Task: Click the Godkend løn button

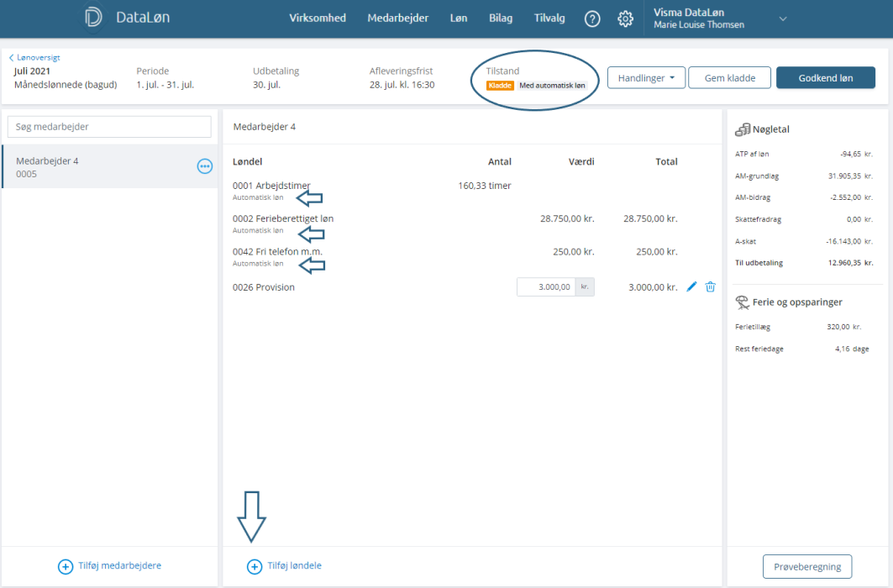Action: 825,78
